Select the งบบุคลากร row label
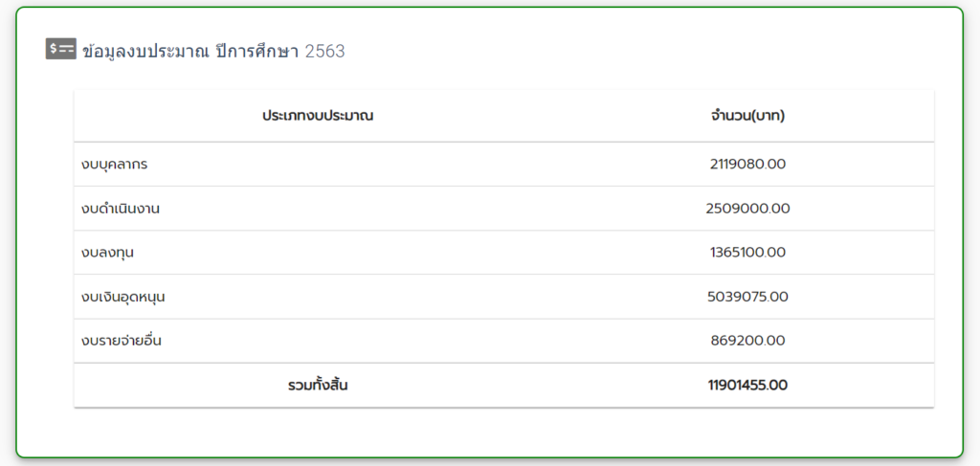 (115, 165)
